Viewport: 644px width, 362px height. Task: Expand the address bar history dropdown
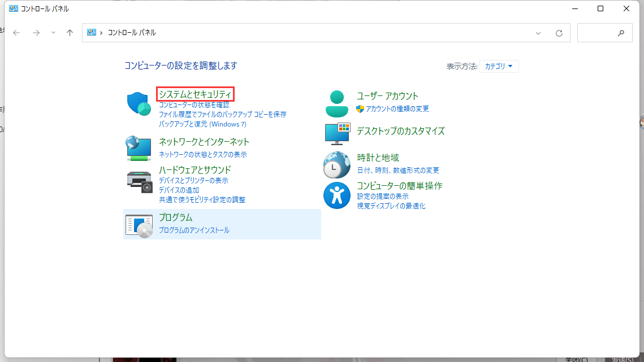point(538,33)
